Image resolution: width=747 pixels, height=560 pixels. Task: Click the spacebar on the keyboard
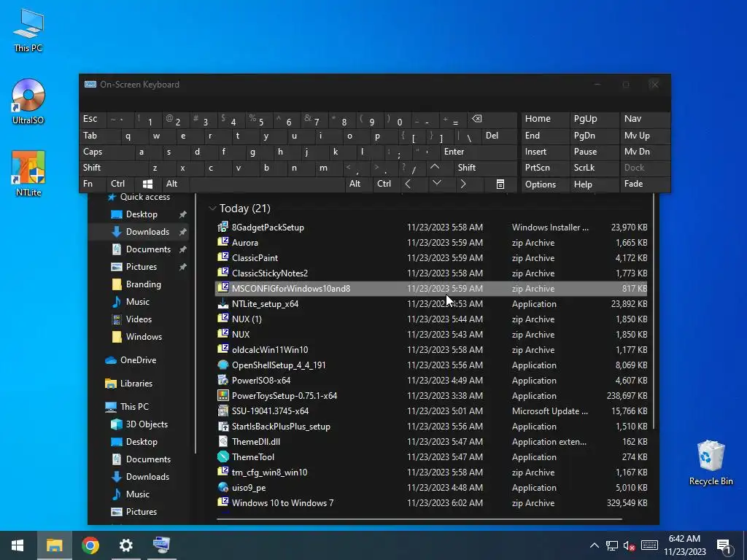[267, 184]
